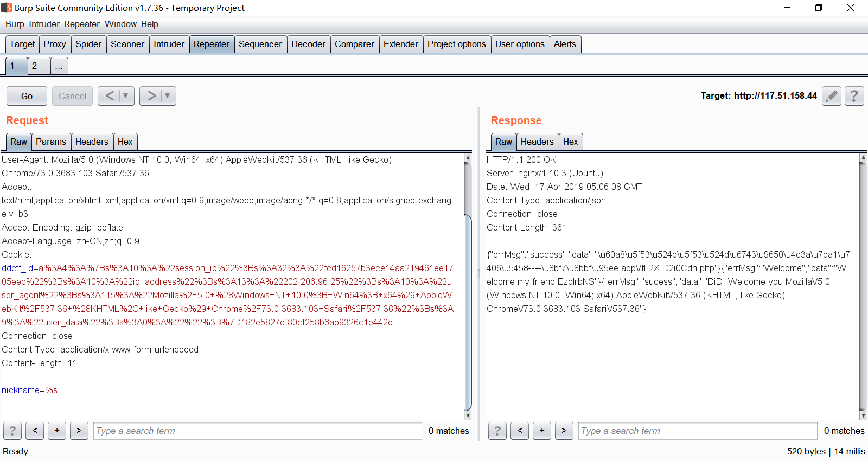This screenshot has height=461, width=868.
Task: Open Repeater help question mark icon
Action: [854, 96]
